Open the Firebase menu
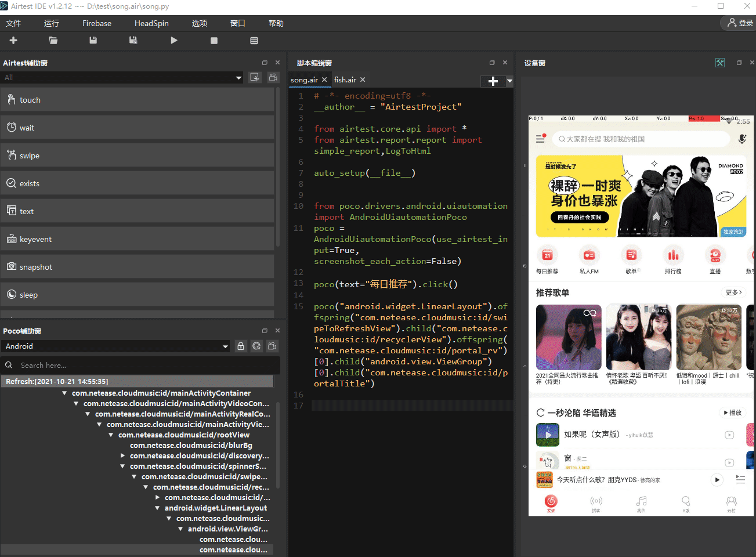 pyautogui.click(x=97, y=23)
